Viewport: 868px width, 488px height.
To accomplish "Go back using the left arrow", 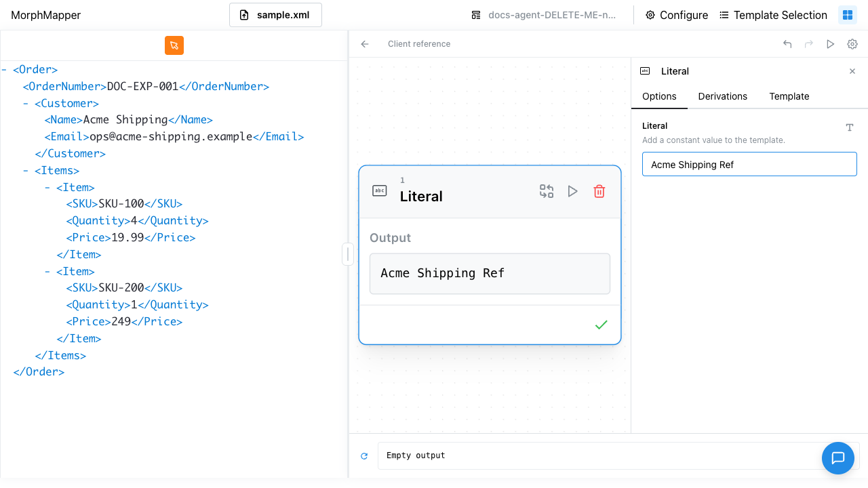I will [365, 44].
